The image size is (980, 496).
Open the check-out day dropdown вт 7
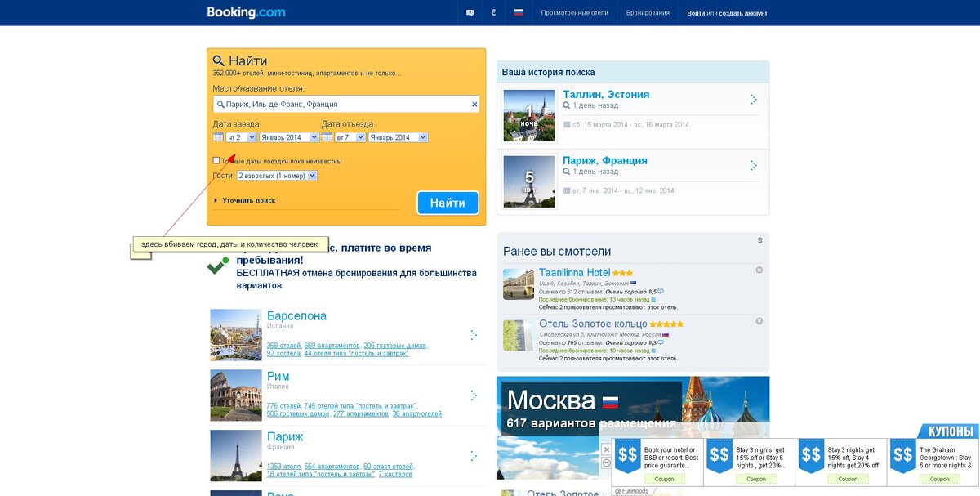click(350, 137)
